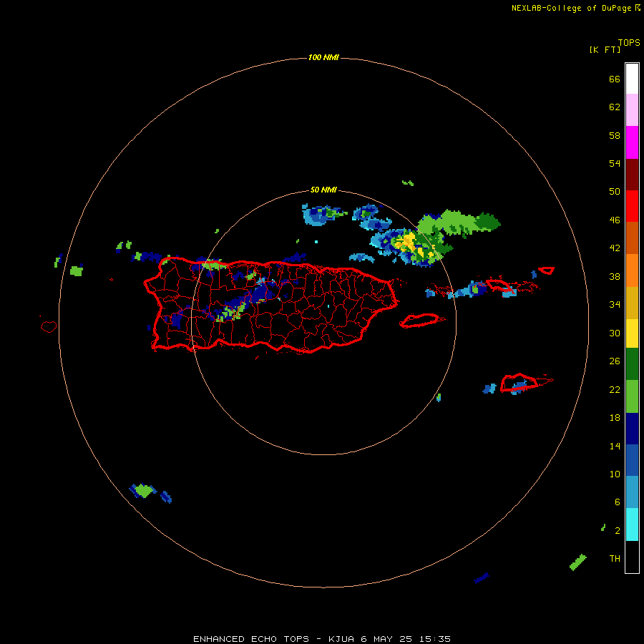This screenshot has height=644, width=644.
Task: Click the 42 scale value
Action: [615, 248]
